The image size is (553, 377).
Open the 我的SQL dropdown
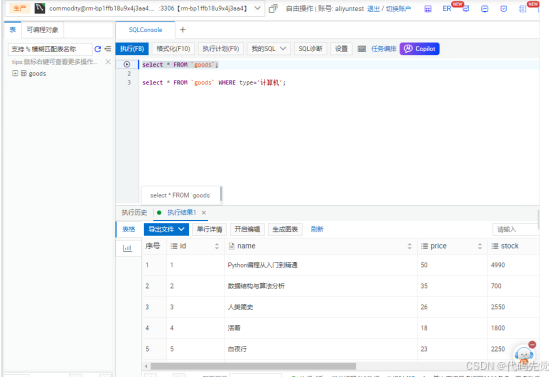pyautogui.click(x=268, y=49)
